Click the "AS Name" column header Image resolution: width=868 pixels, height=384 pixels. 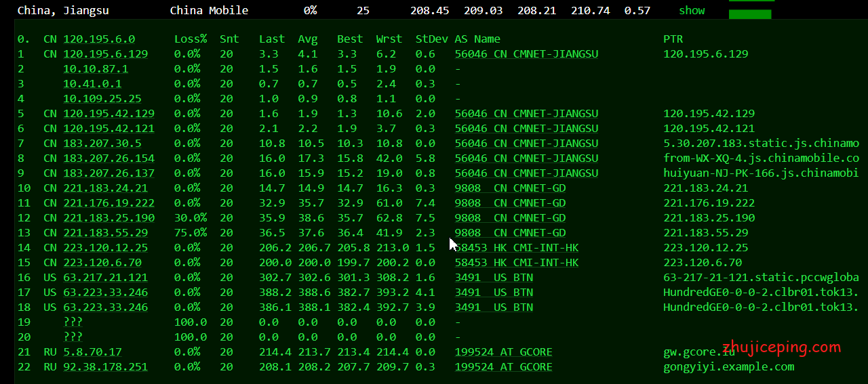(x=477, y=39)
